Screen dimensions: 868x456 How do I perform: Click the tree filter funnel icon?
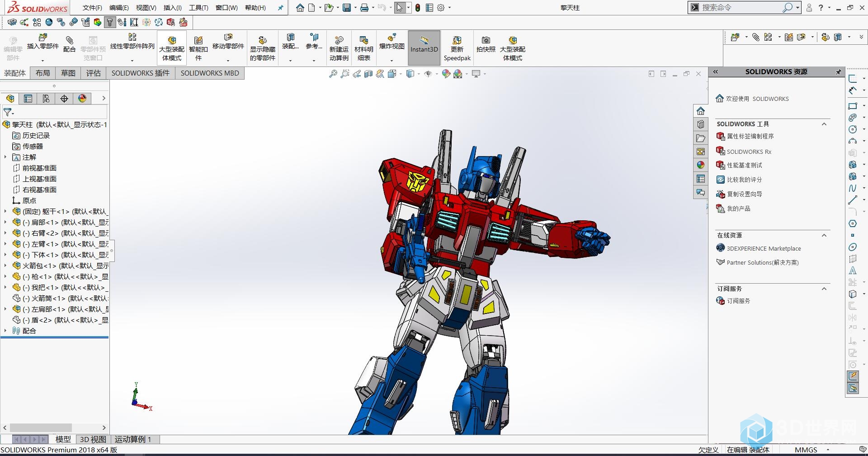coord(8,112)
